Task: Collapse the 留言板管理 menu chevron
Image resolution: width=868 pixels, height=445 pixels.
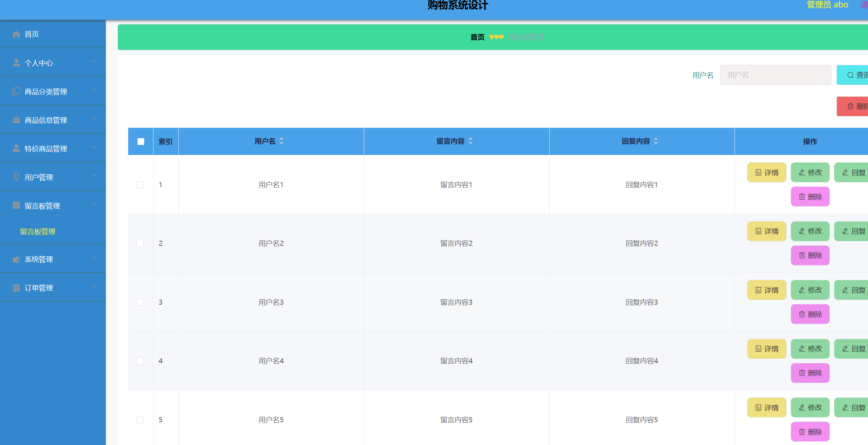Action: [94, 205]
